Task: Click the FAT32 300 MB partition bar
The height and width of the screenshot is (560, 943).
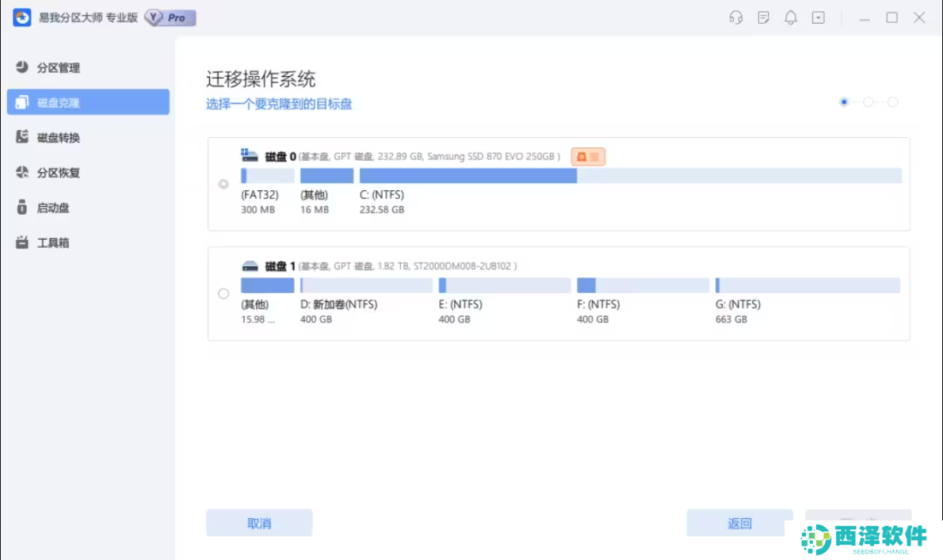Action: [x=268, y=176]
